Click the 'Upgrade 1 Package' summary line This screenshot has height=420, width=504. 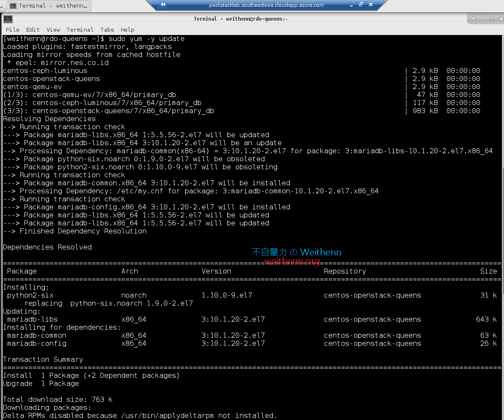[41, 384]
